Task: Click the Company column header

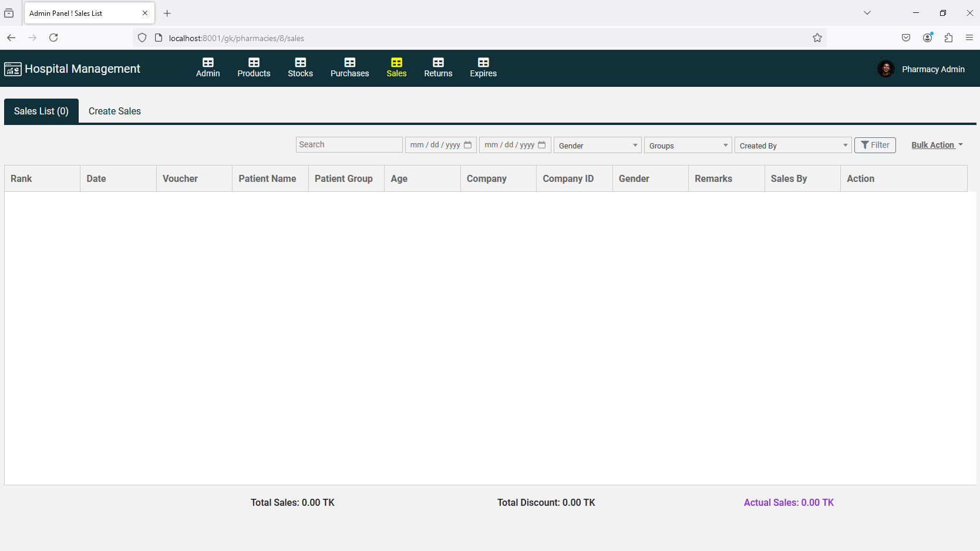Action: point(499,178)
